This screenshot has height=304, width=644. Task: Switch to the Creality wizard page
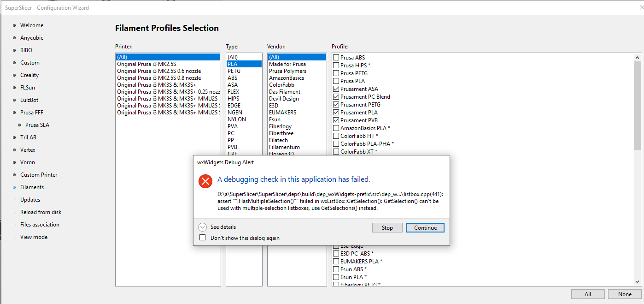[x=29, y=75]
